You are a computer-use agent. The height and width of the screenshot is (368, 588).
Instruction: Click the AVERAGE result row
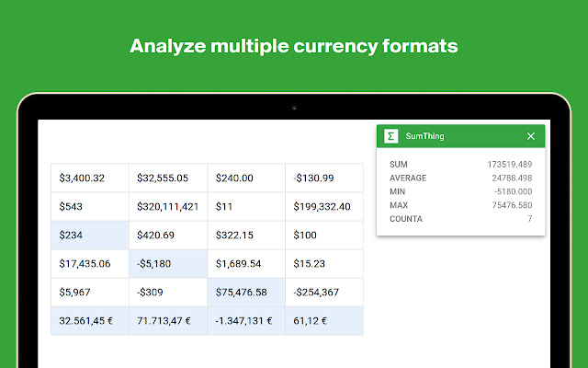(x=460, y=178)
